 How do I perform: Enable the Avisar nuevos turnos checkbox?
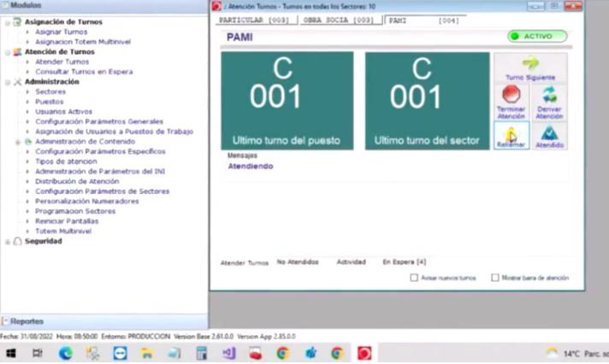click(415, 278)
